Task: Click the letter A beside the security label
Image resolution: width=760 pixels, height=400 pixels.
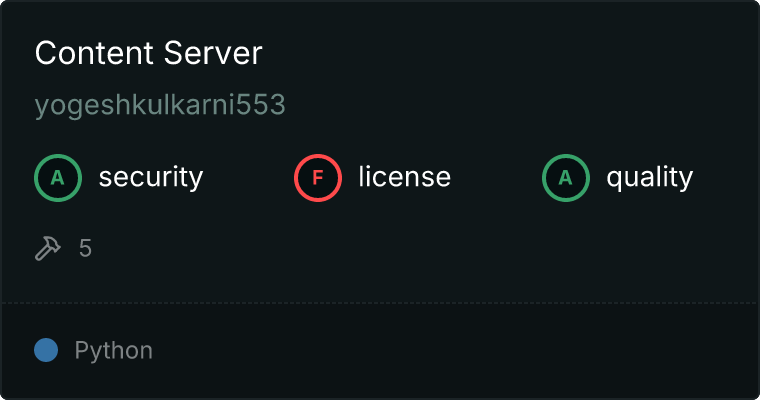Action: (x=58, y=178)
